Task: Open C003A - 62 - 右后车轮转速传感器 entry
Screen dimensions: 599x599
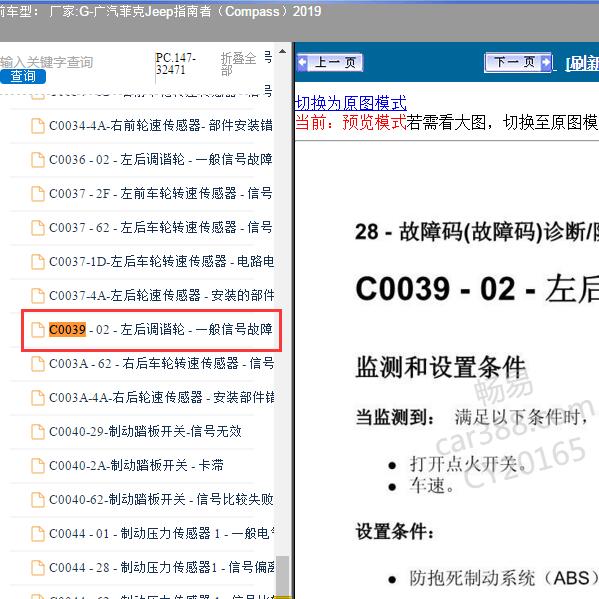Action: pyautogui.click(x=162, y=363)
